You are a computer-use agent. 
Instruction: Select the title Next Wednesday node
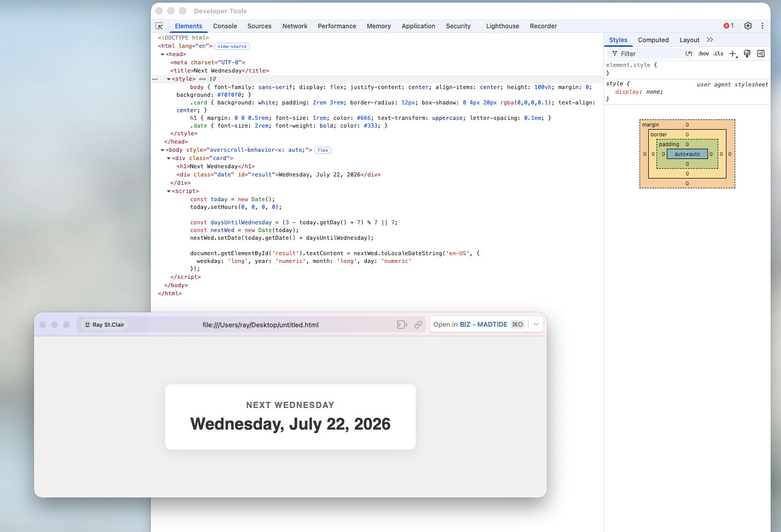(220, 71)
